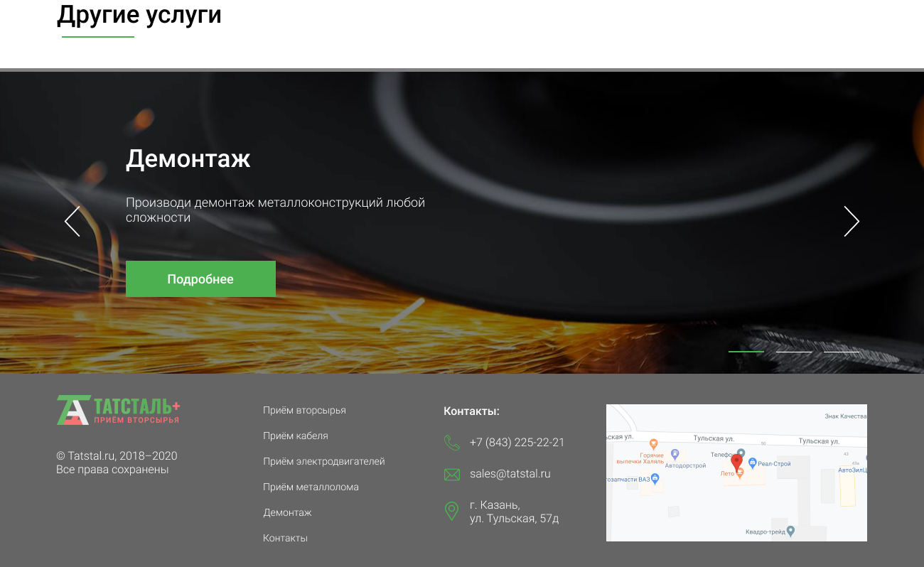Viewport: 924px width, 567px height.
Task: Open Приём вторсырья footer link
Action: 304,410
